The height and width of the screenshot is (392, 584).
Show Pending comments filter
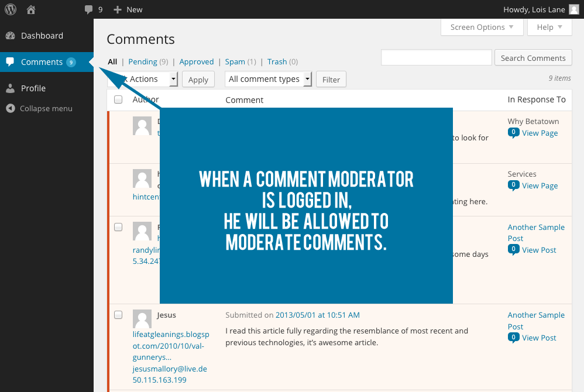(148, 62)
